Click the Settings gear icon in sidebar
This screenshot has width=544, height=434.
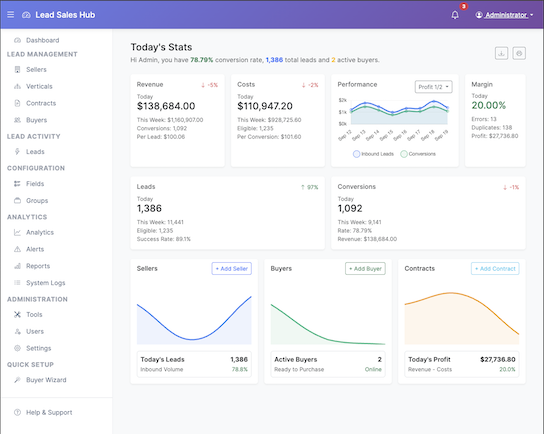tap(17, 348)
